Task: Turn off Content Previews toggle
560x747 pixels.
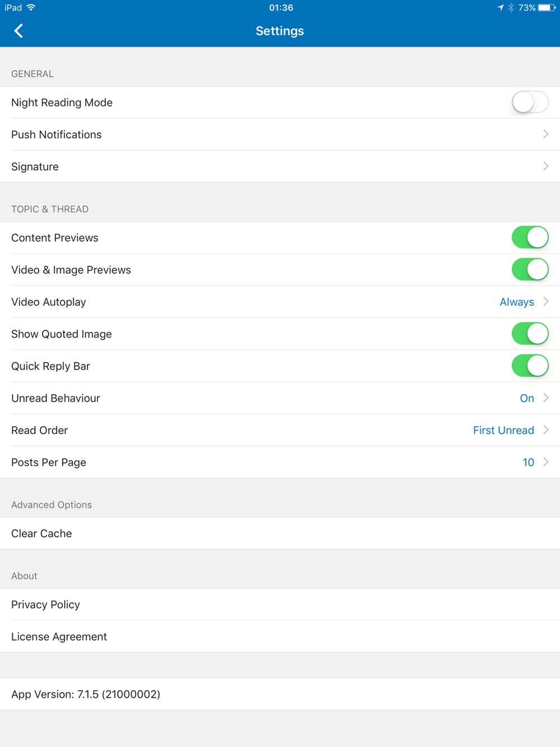Action: tap(530, 237)
